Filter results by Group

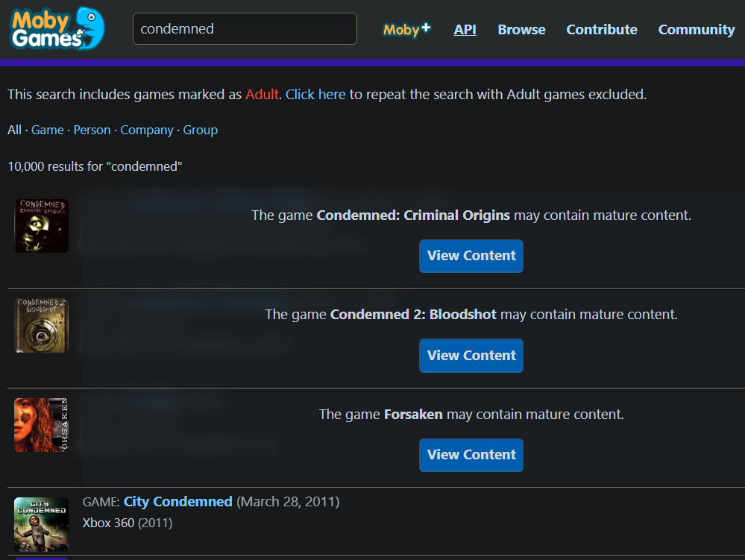click(201, 130)
